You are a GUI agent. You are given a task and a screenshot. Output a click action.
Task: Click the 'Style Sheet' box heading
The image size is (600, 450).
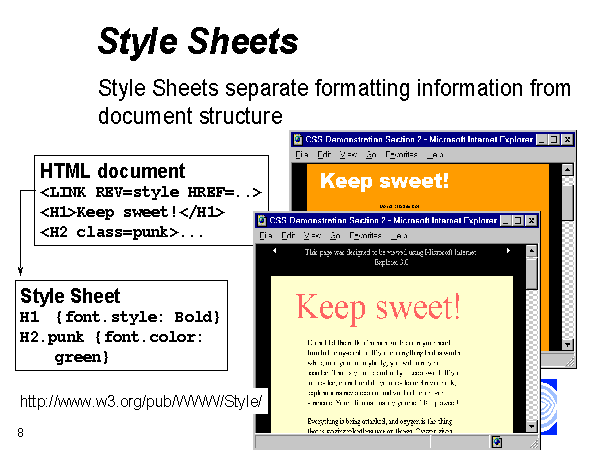[70, 296]
